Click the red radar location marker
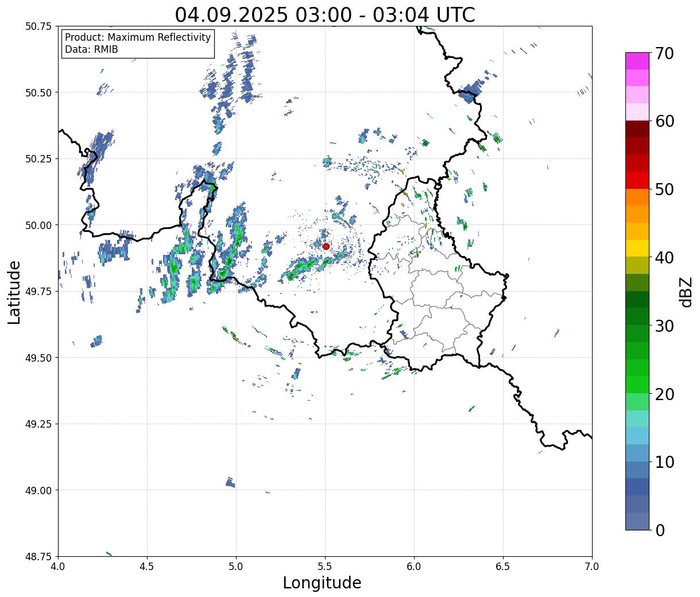This screenshot has height=597, width=700. [x=326, y=246]
